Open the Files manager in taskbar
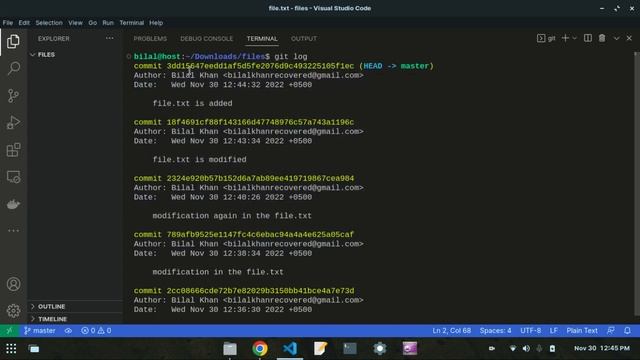Screen dimensions: 640x360 tap(230, 349)
